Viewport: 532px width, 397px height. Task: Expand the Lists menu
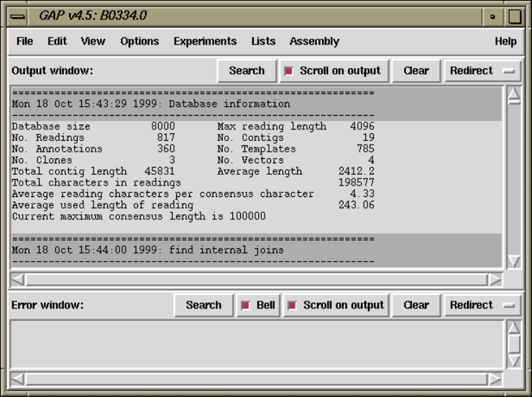coord(263,42)
